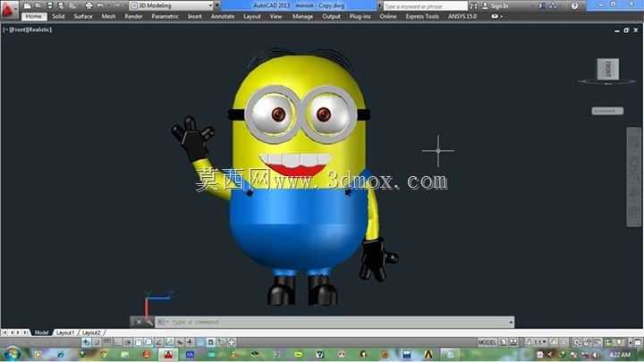Image resolution: width=644 pixels, height=362 pixels.
Task: Click the Quick View Layouts status bar icon
Action: point(504,341)
